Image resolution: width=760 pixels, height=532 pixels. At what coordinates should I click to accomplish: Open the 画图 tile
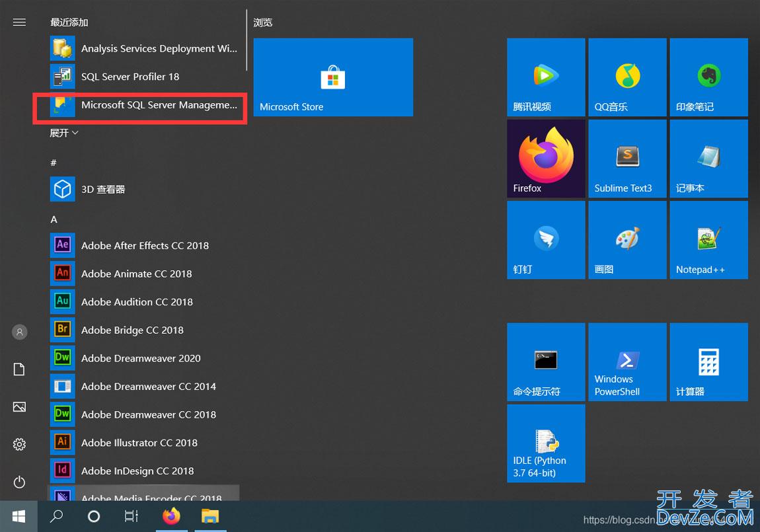point(627,240)
